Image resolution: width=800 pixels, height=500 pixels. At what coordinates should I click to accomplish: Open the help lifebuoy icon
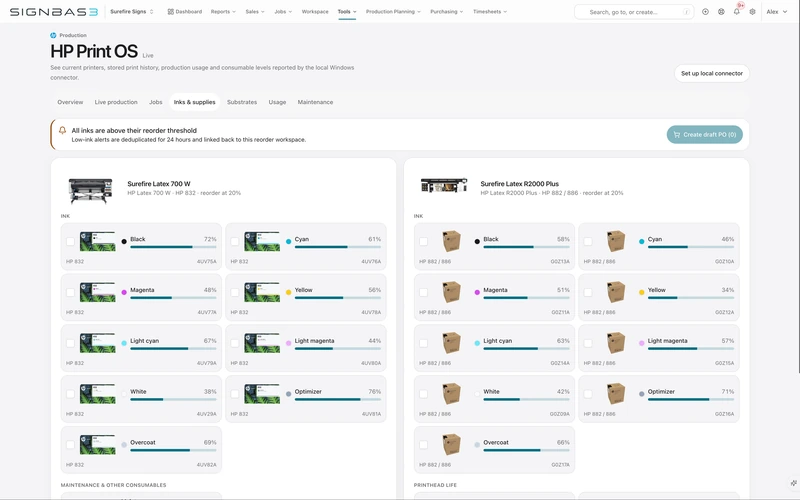click(721, 12)
